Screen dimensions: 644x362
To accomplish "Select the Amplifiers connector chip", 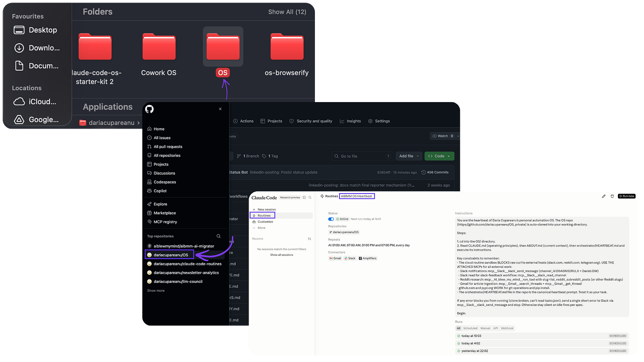I will click(x=368, y=258).
